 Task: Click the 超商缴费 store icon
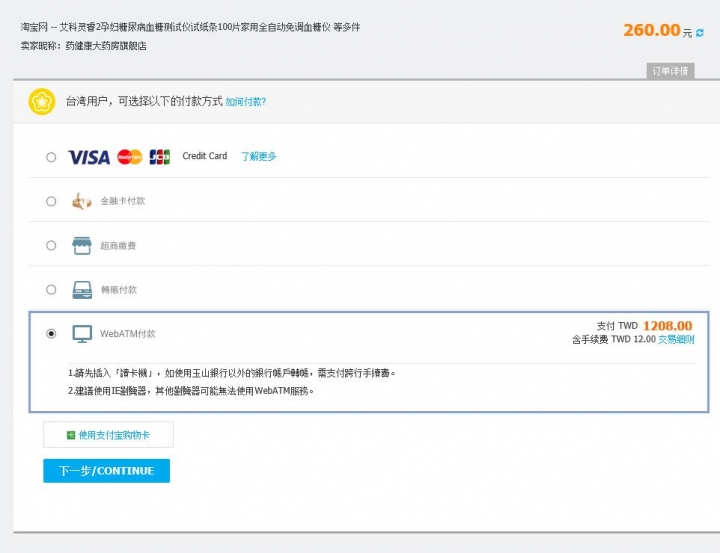82,246
